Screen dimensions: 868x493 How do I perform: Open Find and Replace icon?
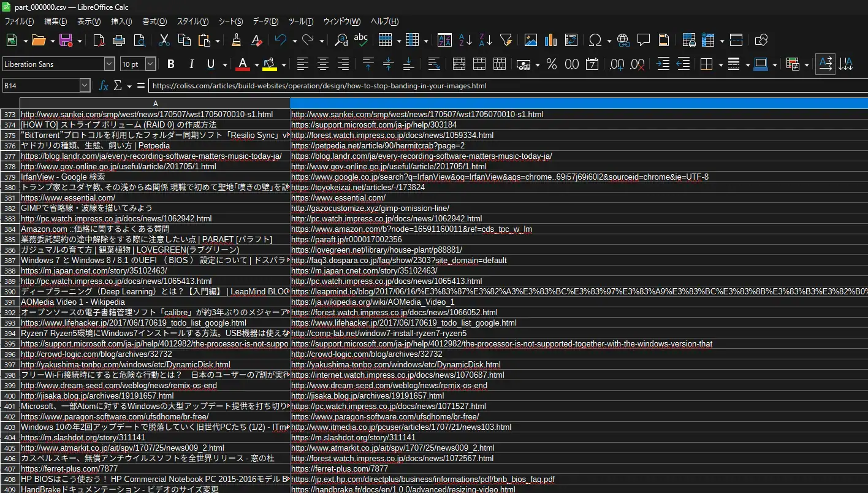click(x=341, y=40)
